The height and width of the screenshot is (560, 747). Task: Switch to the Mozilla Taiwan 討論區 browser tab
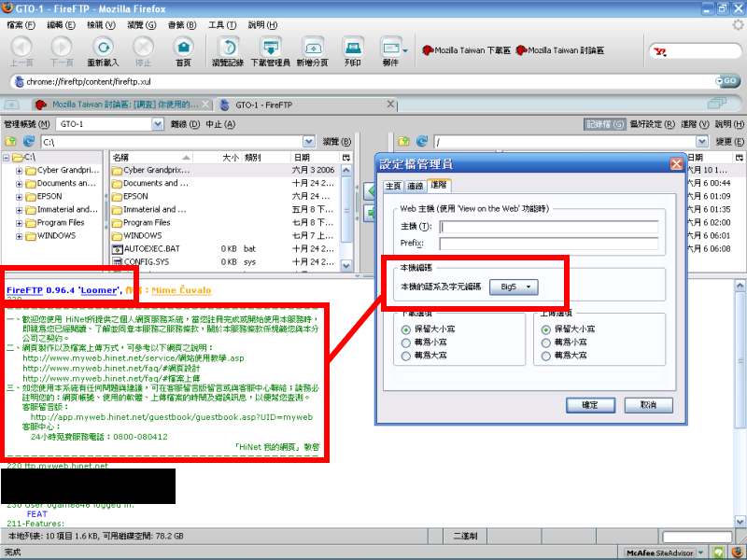[122, 105]
